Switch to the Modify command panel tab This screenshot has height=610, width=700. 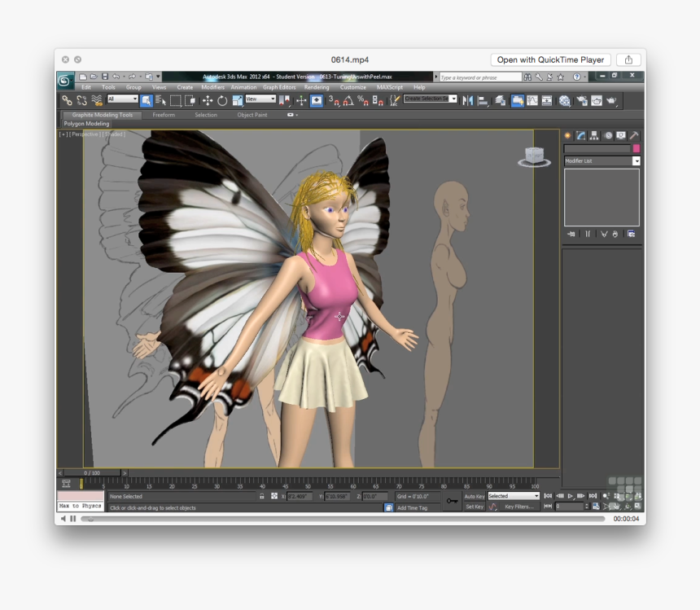point(580,135)
